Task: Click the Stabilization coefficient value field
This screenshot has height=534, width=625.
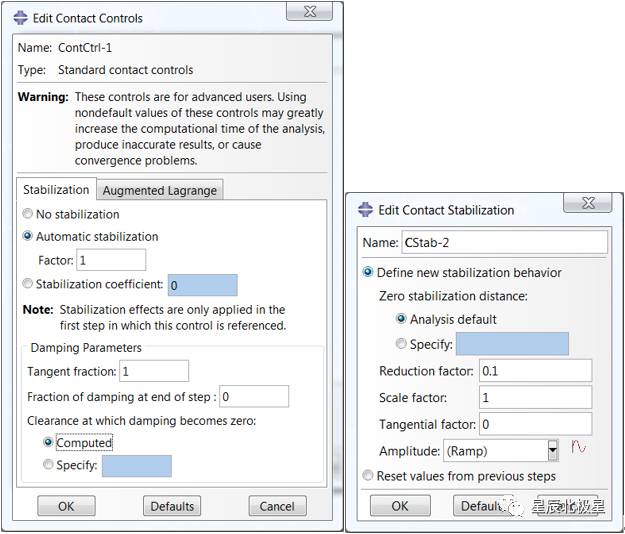Action: pyautogui.click(x=202, y=285)
